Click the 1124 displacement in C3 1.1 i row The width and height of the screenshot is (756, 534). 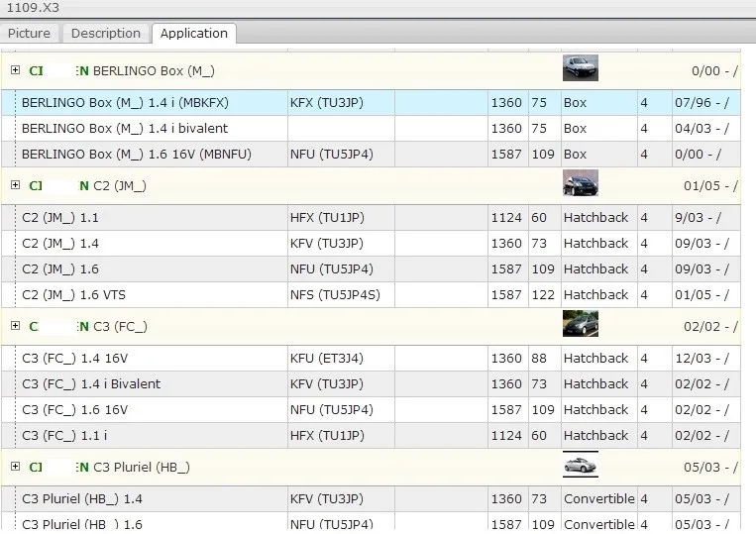[x=506, y=436]
